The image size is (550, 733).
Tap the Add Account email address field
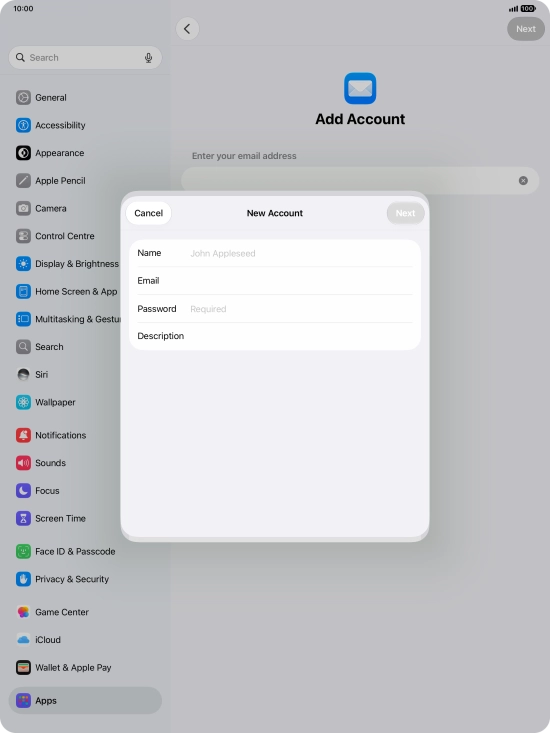pyautogui.click(x=360, y=180)
